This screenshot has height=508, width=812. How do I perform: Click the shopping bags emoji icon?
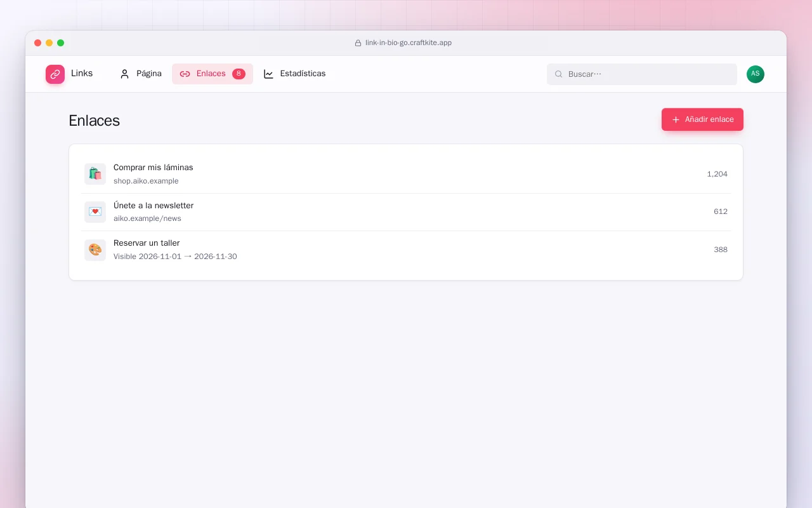point(95,174)
